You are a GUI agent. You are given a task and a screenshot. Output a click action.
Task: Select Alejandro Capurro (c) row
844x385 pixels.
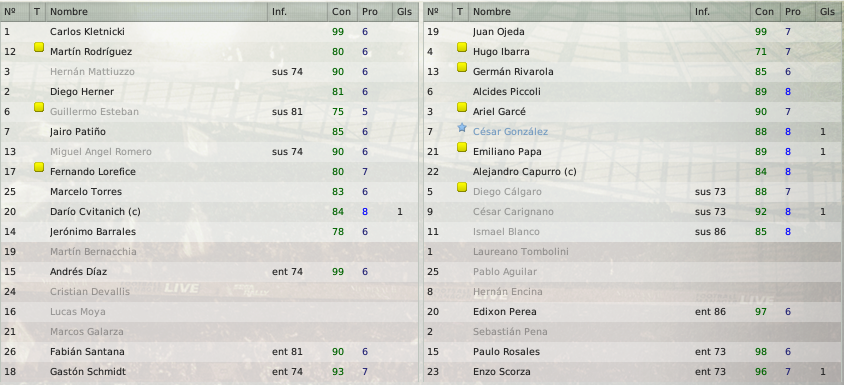click(x=634, y=172)
